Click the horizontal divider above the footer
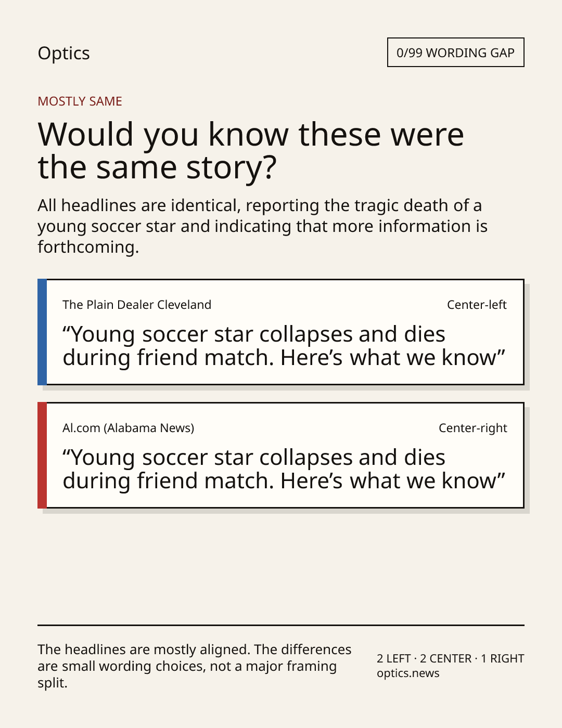 point(281,625)
